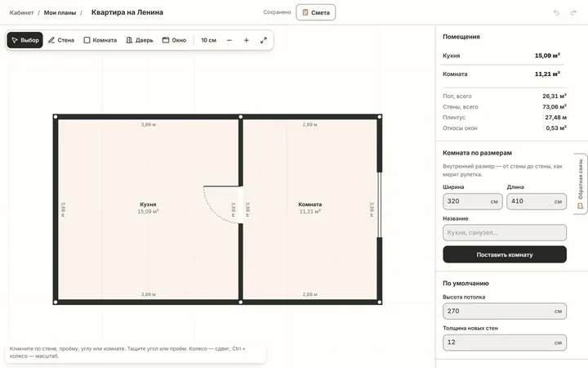Click the 3,89 м top dimension of Кухня
The image size is (588, 368).
pyautogui.click(x=149, y=124)
